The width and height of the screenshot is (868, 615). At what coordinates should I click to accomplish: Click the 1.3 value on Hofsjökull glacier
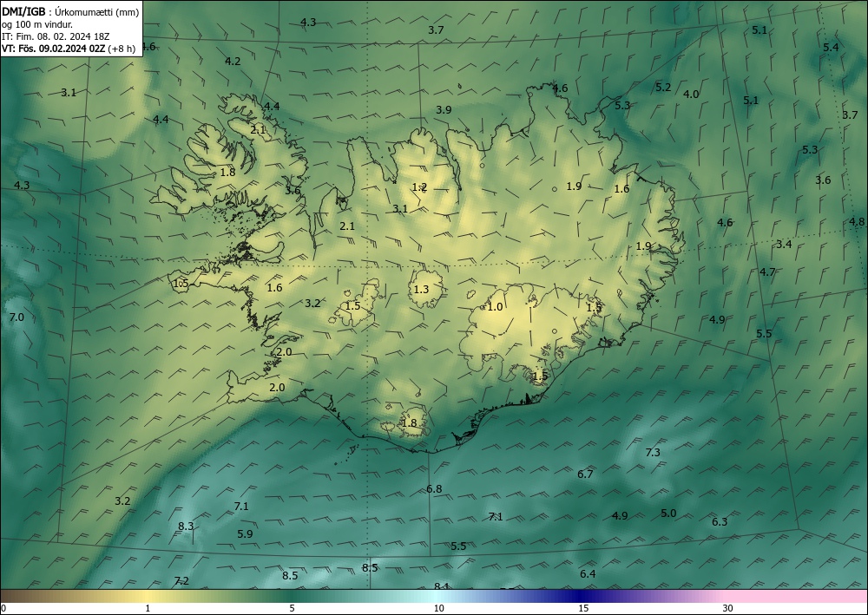coord(421,289)
